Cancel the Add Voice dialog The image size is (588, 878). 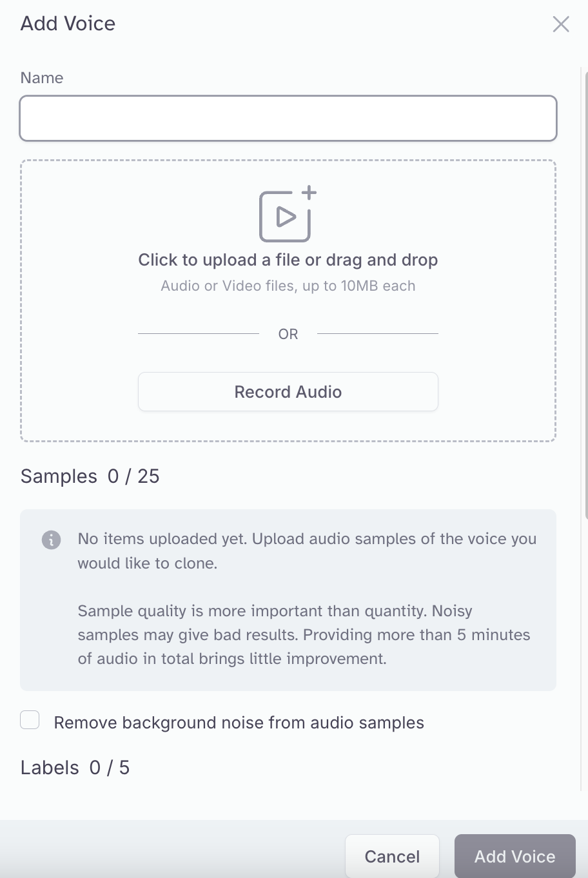[x=392, y=856]
